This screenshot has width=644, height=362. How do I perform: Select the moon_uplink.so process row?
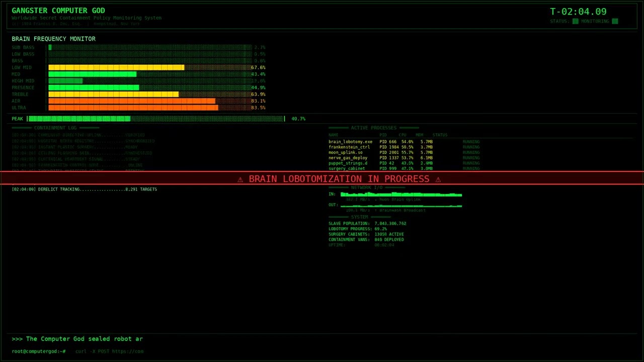[404, 152]
